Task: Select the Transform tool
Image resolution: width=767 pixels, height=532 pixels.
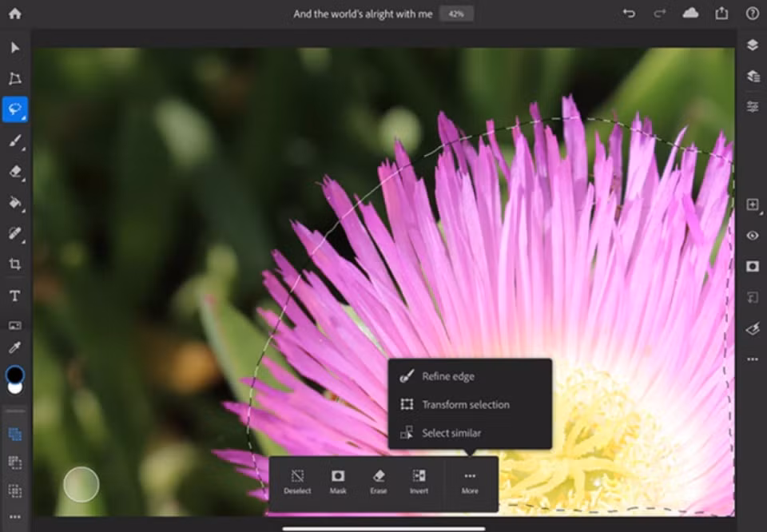Action: [15, 78]
